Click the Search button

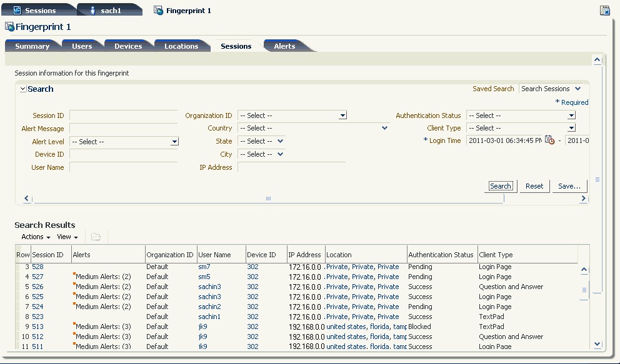click(x=501, y=186)
